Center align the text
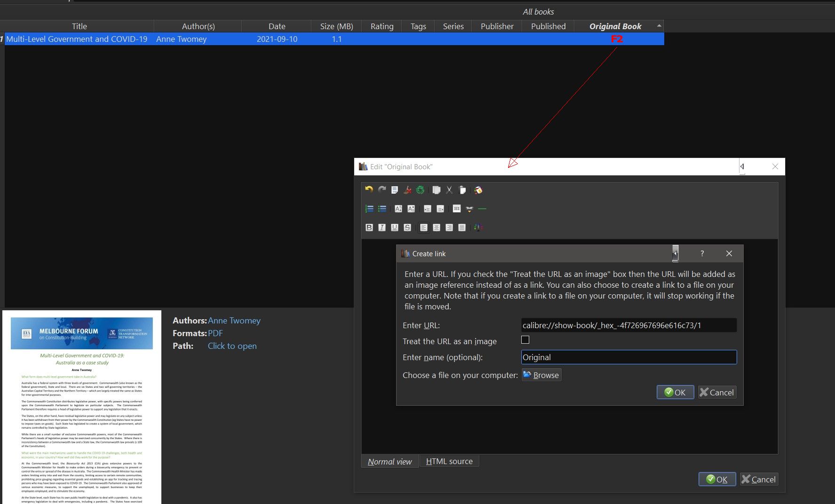The image size is (835, 504). pos(437,228)
